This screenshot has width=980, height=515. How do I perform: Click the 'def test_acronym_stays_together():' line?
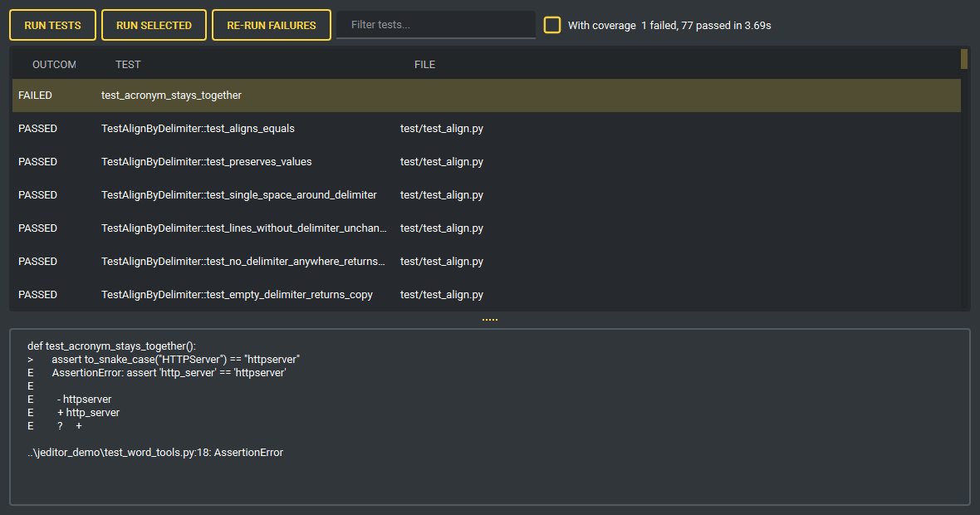(x=112, y=346)
